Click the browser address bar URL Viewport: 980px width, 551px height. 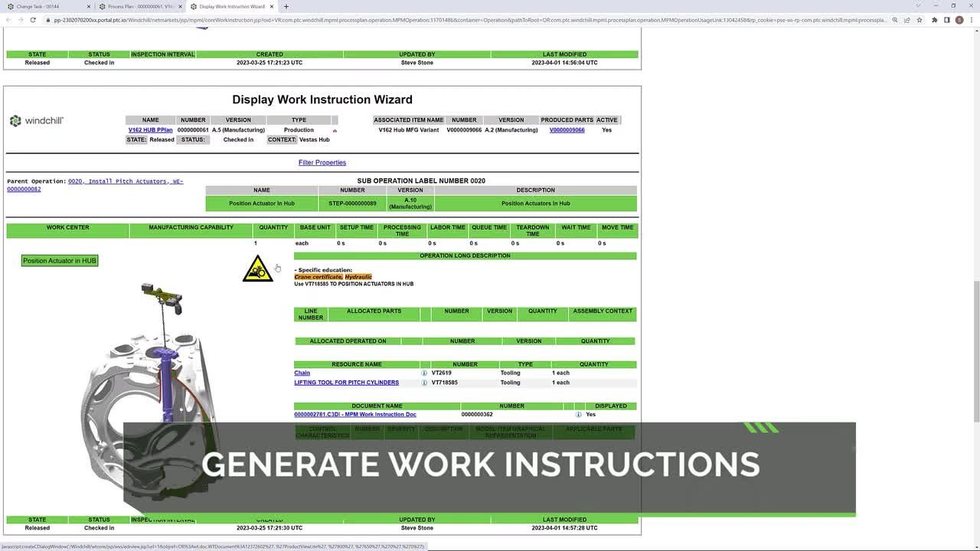pyautogui.click(x=467, y=20)
